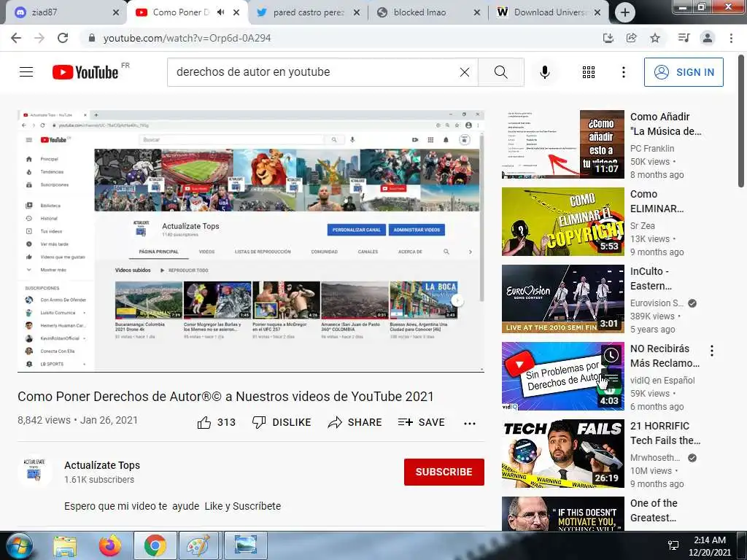Open the Chrome profile avatar icon
Viewport: 747px width, 560px height.
(x=708, y=38)
